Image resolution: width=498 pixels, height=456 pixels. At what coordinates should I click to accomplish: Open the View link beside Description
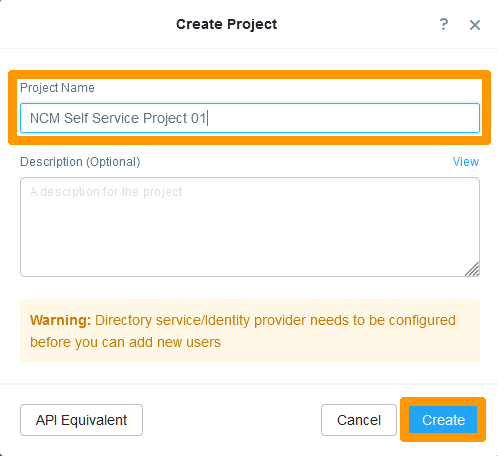tap(466, 162)
